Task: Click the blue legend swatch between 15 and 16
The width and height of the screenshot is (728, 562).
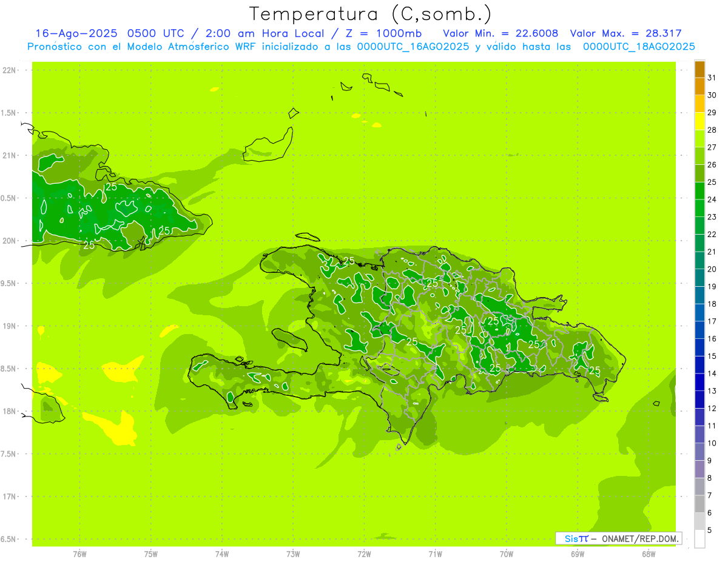Action: pos(699,347)
